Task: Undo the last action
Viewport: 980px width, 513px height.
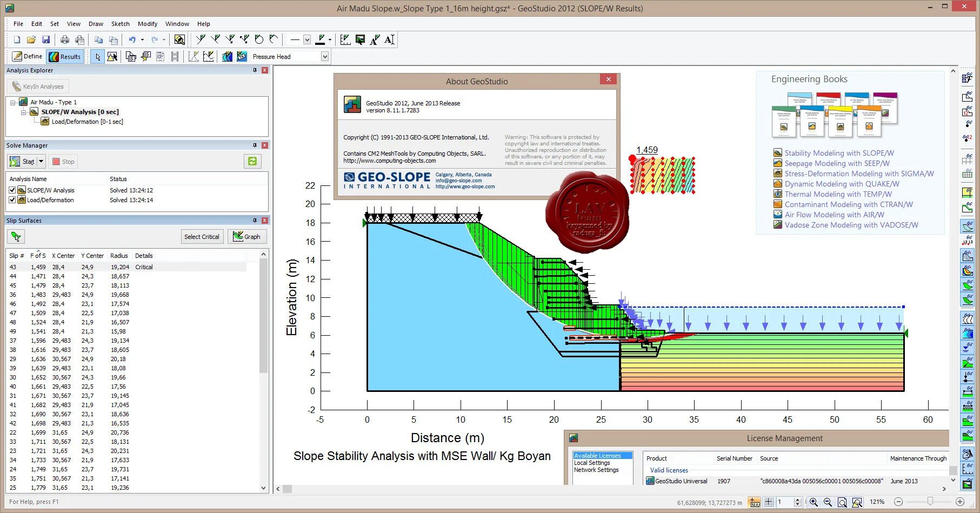Action: 132,39
